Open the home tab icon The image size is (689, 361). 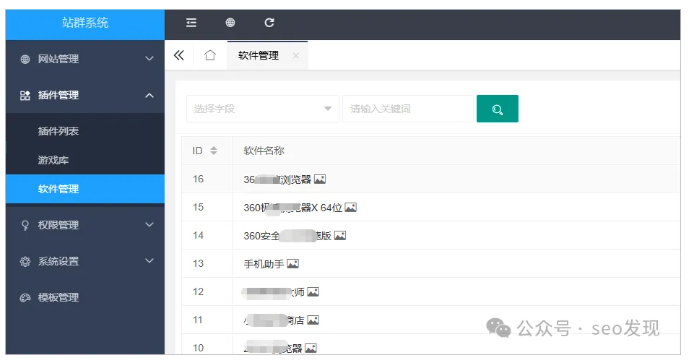click(210, 55)
